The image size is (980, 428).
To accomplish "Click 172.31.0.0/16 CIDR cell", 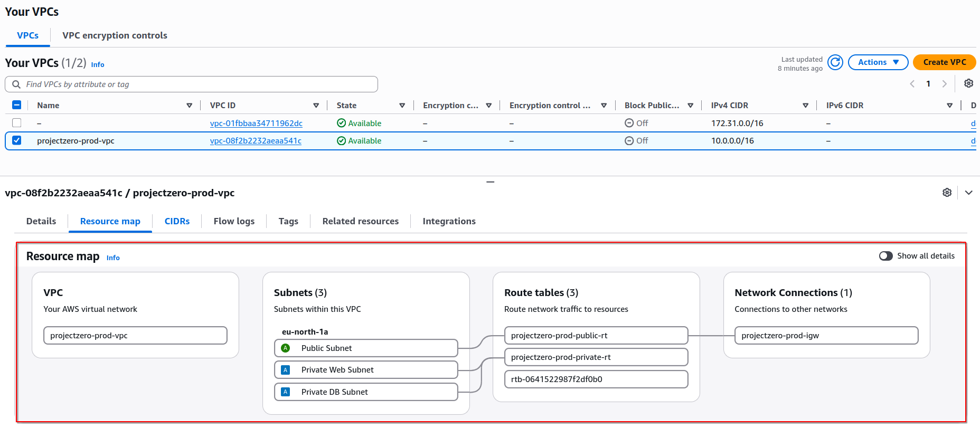I will click(737, 123).
